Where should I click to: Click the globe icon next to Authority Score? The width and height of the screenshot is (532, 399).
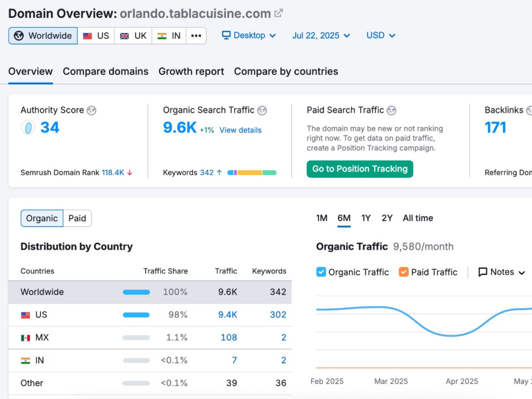pyautogui.click(x=92, y=110)
